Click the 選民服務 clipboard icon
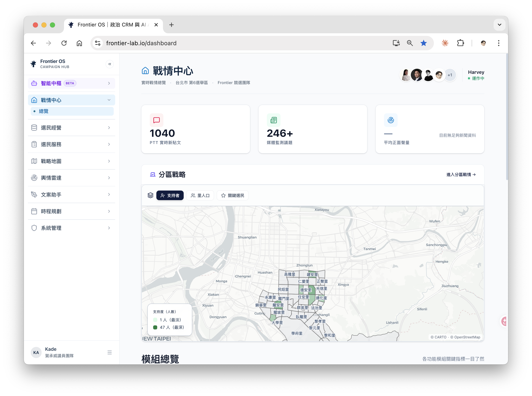 tap(34, 144)
